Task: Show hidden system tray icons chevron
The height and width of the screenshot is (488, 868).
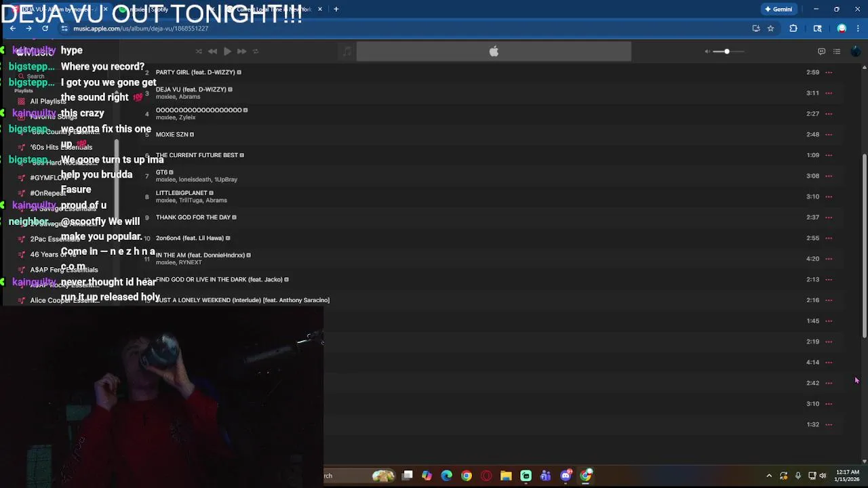Action: (x=769, y=476)
